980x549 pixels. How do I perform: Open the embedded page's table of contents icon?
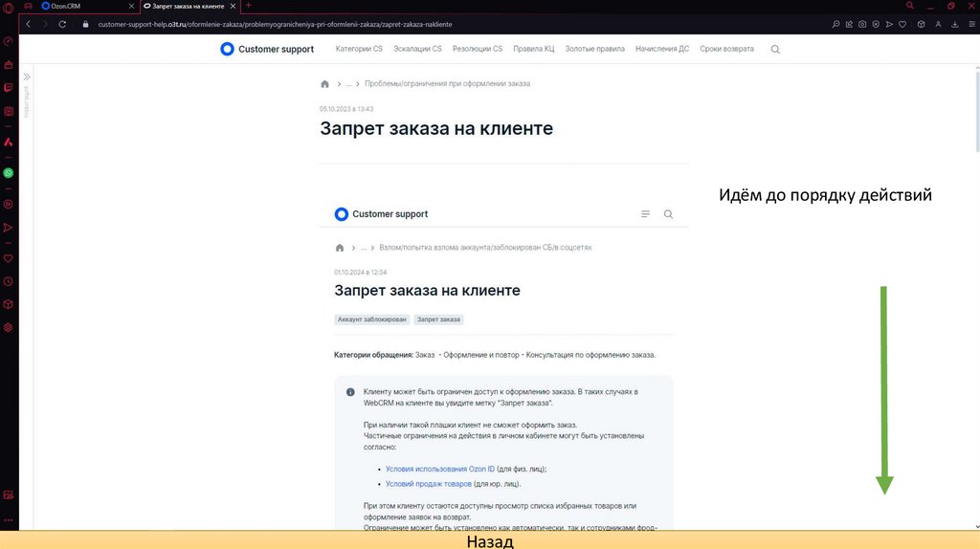pos(645,214)
